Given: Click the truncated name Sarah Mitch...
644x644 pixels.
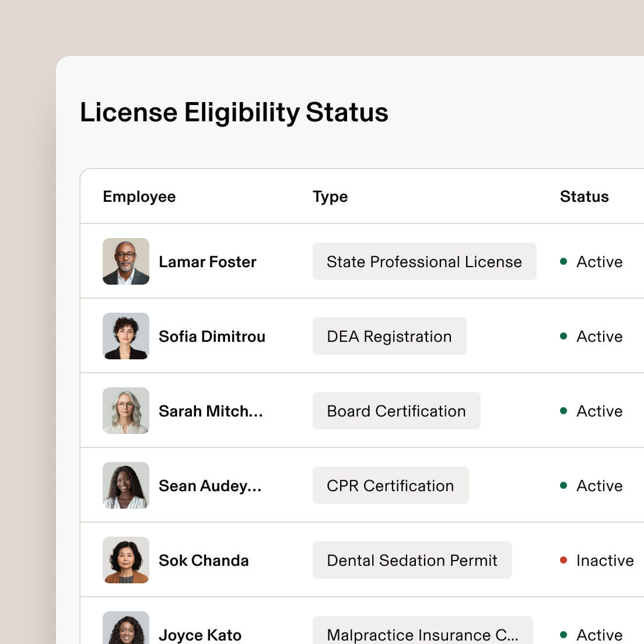Looking at the screenshot, I should pos(211,411).
